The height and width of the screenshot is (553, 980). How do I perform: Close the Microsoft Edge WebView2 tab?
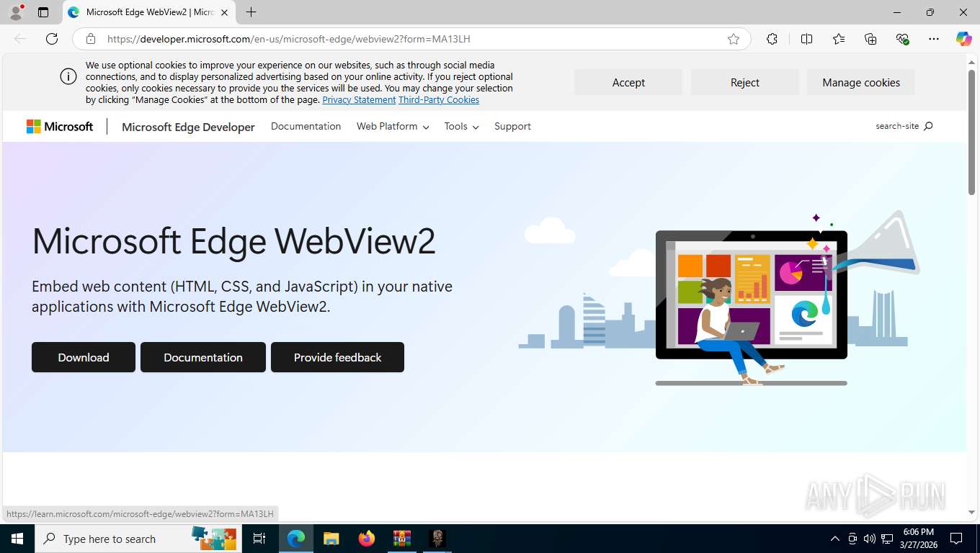coord(224,12)
